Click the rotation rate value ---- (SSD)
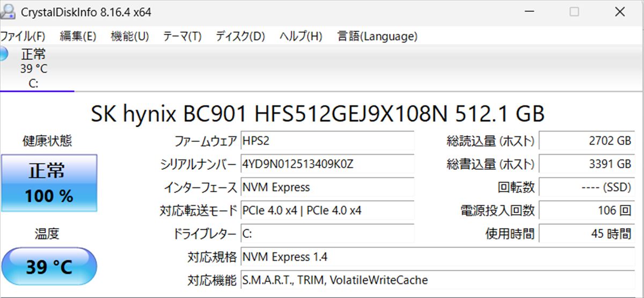The height and width of the screenshot is (298, 644). pos(586,187)
